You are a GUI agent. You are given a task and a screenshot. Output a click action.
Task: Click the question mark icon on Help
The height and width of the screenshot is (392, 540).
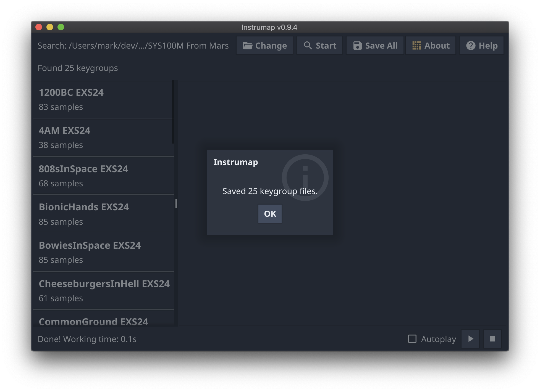click(471, 46)
